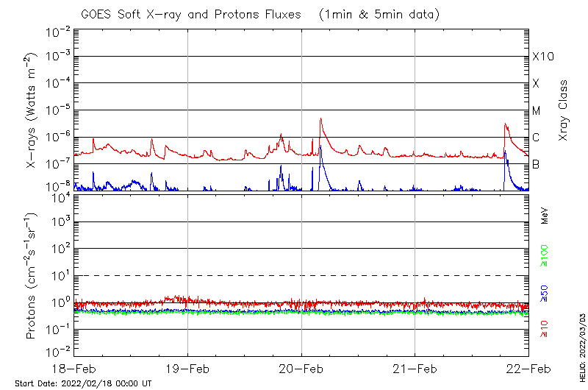Select the blue ≥50 MeV legend label
This screenshot has width=588, height=390.
545,294
